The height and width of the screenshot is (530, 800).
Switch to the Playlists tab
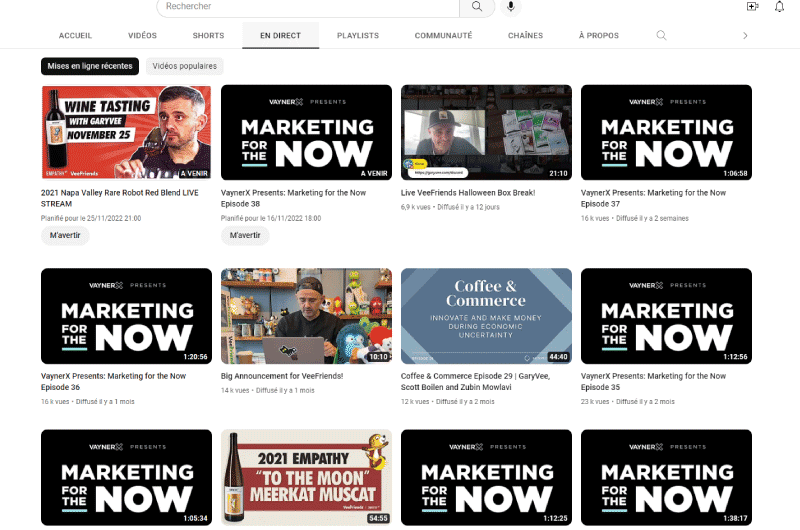tap(358, 36)
